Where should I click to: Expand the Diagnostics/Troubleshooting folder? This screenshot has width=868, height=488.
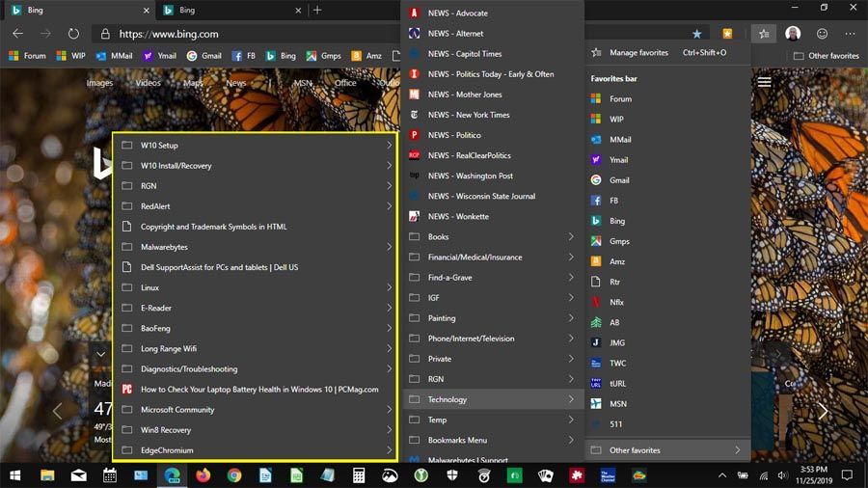pos(256,369)
